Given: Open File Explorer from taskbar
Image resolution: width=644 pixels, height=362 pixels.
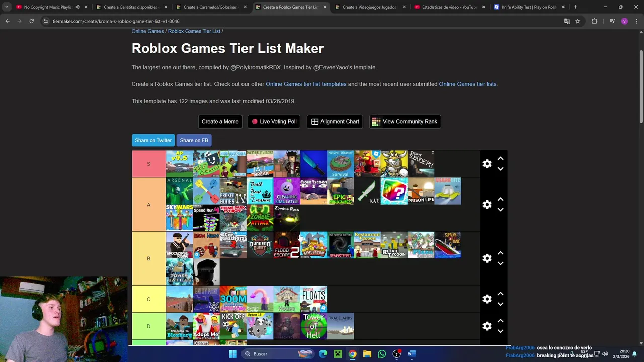Looking at the screenshot, I should point(367,354).
